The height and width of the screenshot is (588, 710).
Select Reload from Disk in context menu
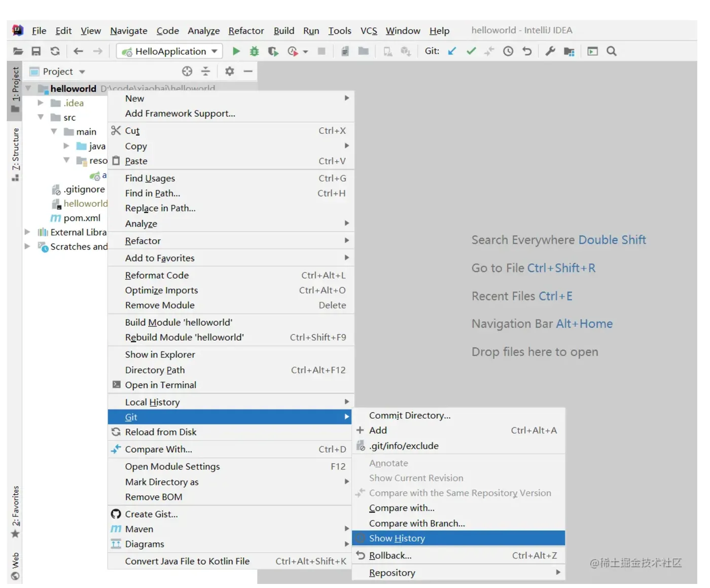coord(231,432)
